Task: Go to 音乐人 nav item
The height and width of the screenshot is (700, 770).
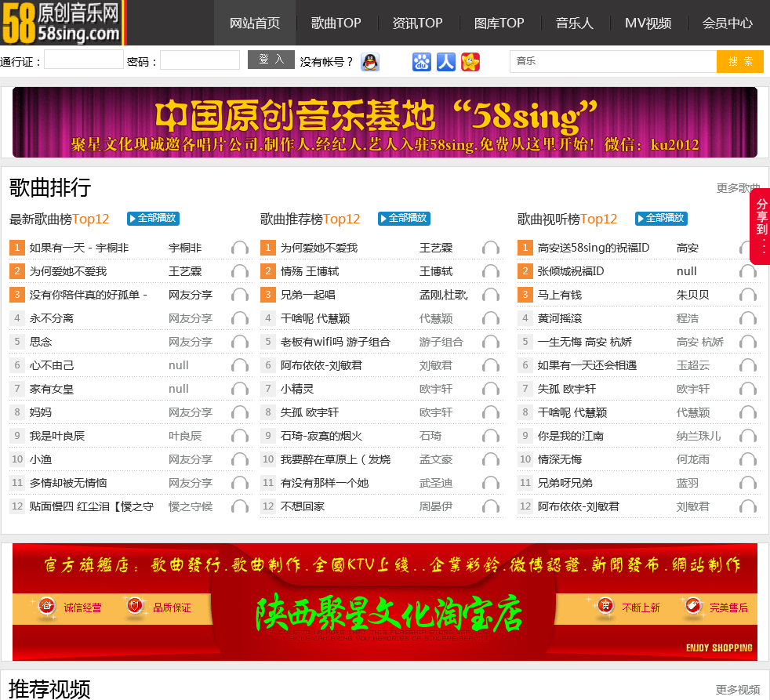Action: coord(575,23)
